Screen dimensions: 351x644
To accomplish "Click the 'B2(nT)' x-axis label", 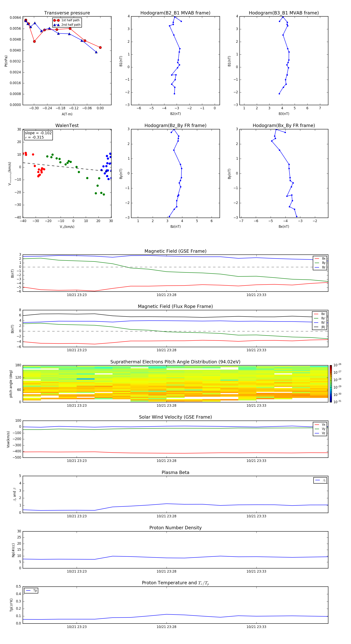I will pyautogui.click(x=175, y=114).
